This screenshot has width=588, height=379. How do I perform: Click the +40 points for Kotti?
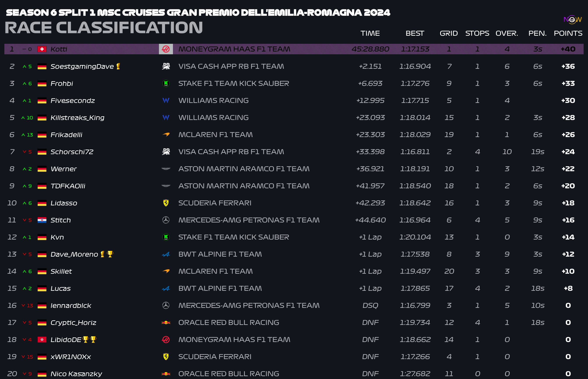tap(568, 49)
